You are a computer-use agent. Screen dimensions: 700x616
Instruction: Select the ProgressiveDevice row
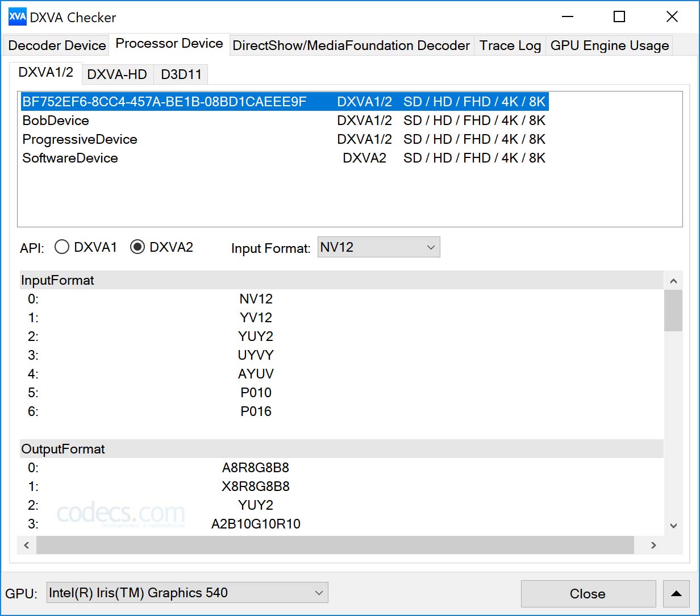click(x=284, y=139)
